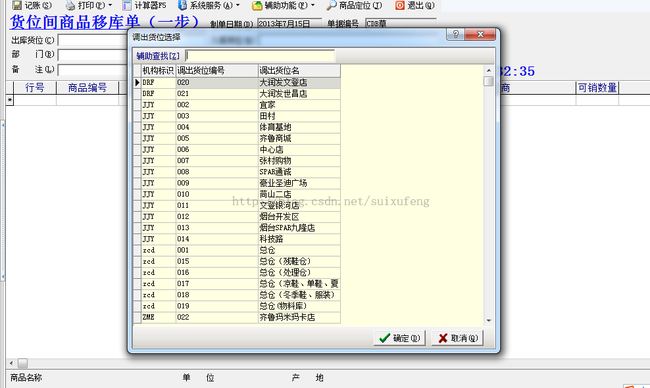
Task: Select the row 齐鲁商城
Action: point(237,138)
